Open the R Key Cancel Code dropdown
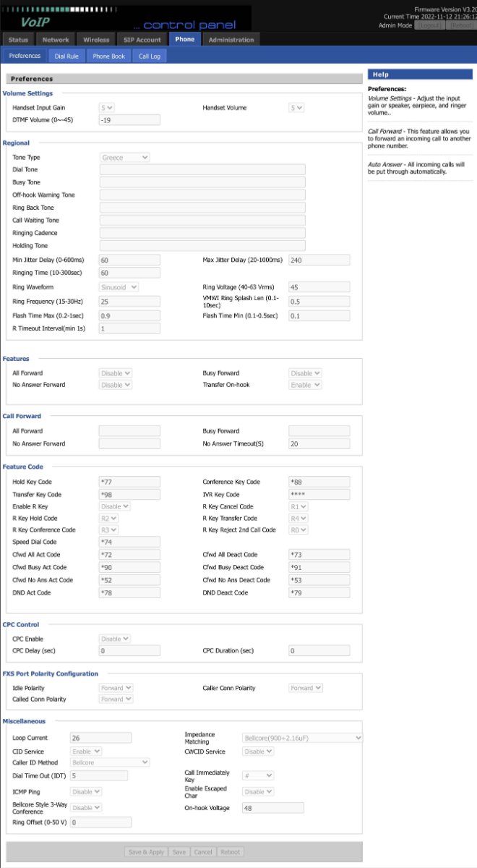This screenshot has height=868, width=477. 298,506
